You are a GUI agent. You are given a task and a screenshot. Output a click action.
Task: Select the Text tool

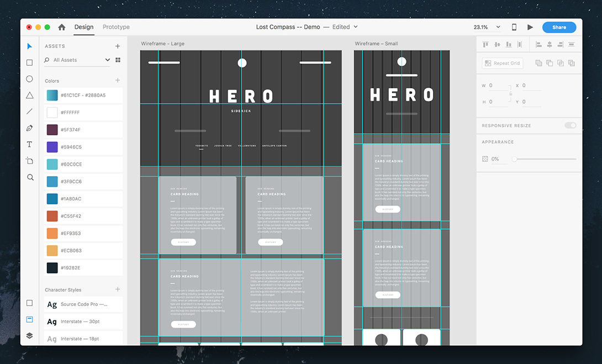pyautogui.click(x=30, y=145)
